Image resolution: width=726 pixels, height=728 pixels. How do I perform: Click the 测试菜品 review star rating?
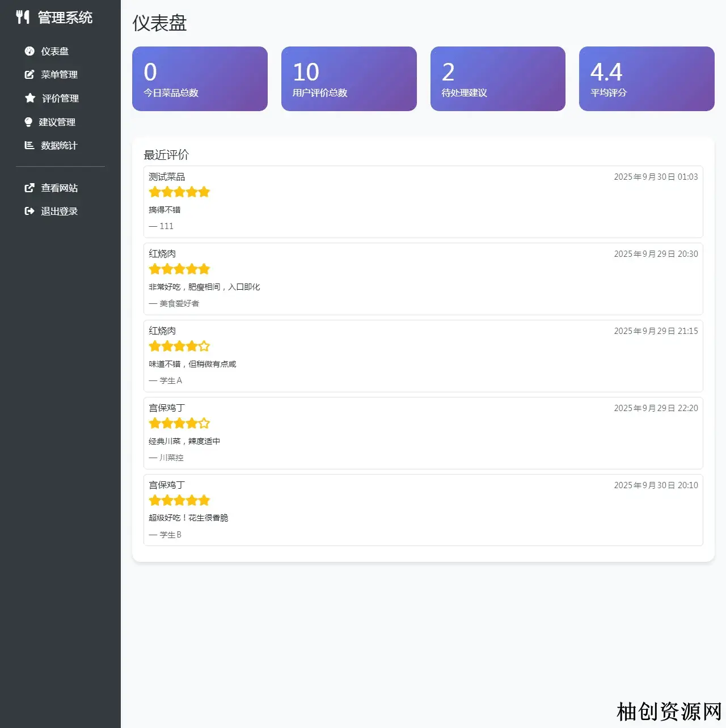(x=179, y=192)
